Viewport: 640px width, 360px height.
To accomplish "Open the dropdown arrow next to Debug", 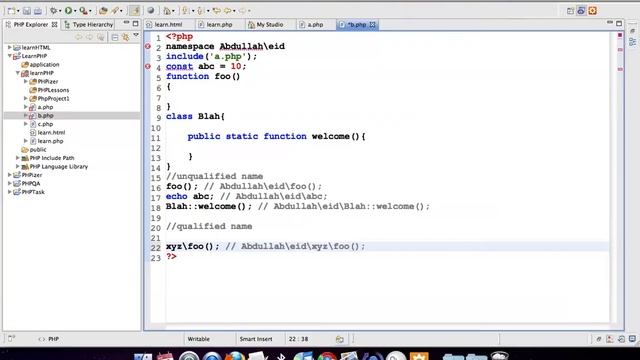I will [x=60, y=11].
